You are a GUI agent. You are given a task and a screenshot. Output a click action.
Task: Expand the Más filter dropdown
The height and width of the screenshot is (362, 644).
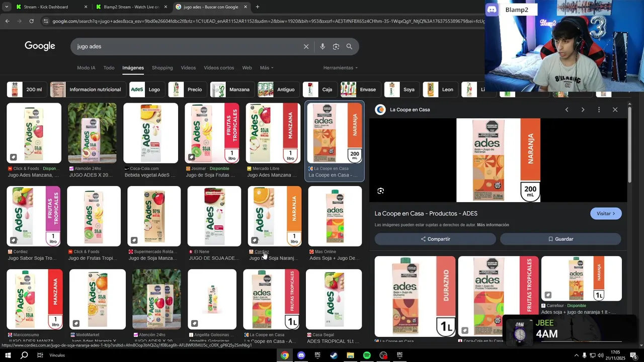(x=267, y=68)
